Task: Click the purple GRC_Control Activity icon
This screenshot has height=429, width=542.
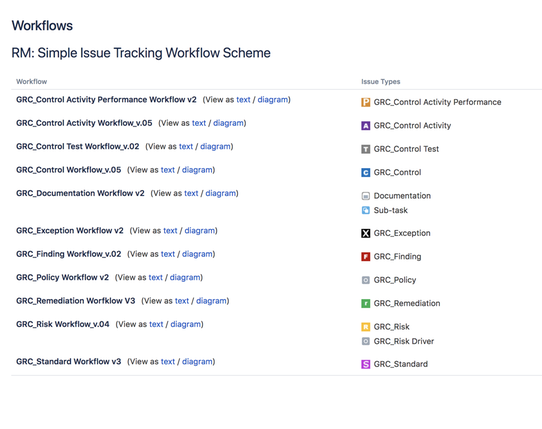Action: (x=365, y=126)
